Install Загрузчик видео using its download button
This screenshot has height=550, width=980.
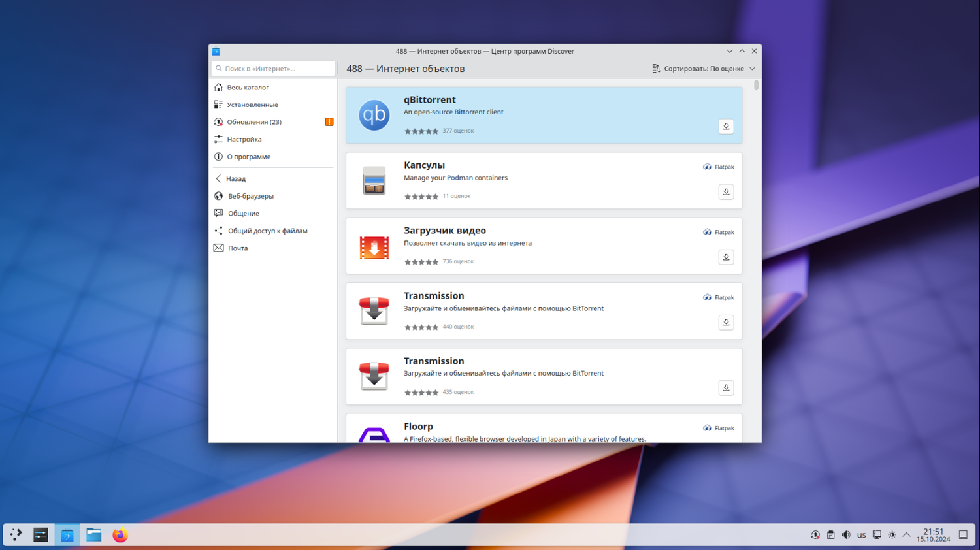click(x=726, y=257)
